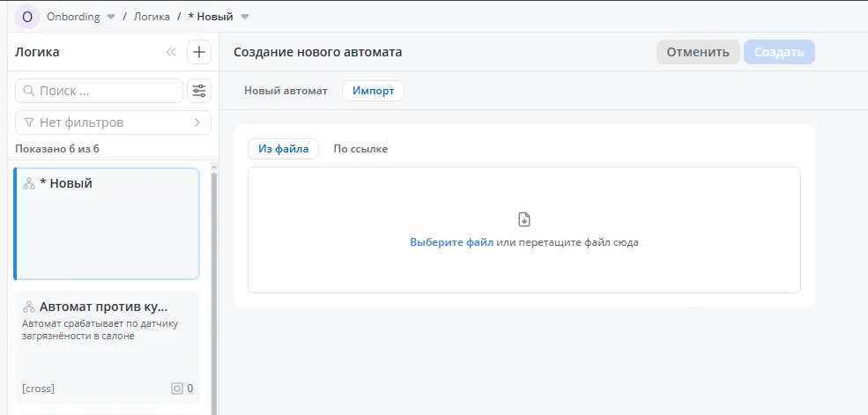The height and width of the screenshot is (415, 868).
Task: Click the sidebar list scrollbar
Action: pos(213,293)
